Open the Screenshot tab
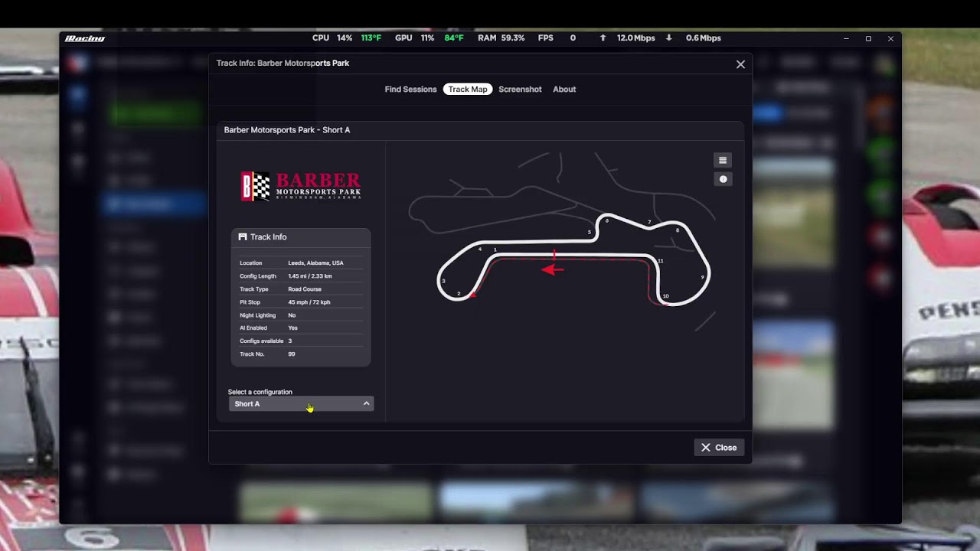This screenshot has width=980, height=551. (520, 90)
